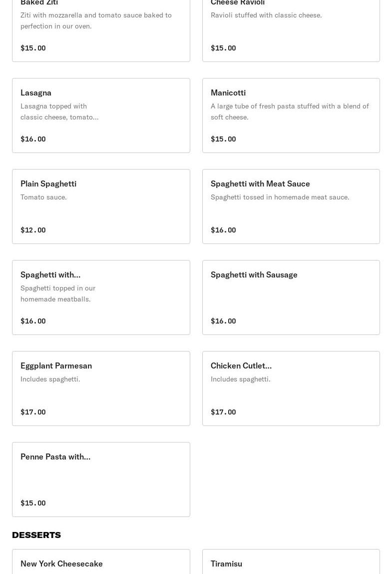Select Spaghetti with Sausage
The image size is (392, 574).
291,297
